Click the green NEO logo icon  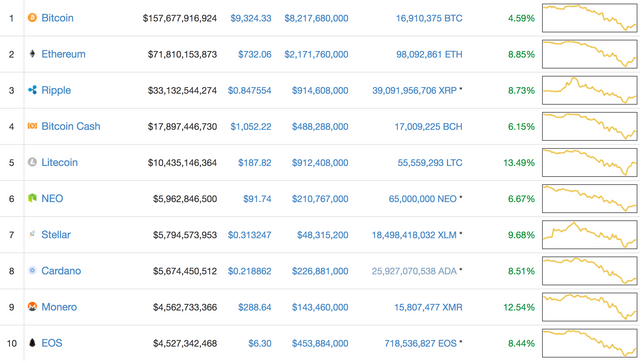click(x=32, y=198)
